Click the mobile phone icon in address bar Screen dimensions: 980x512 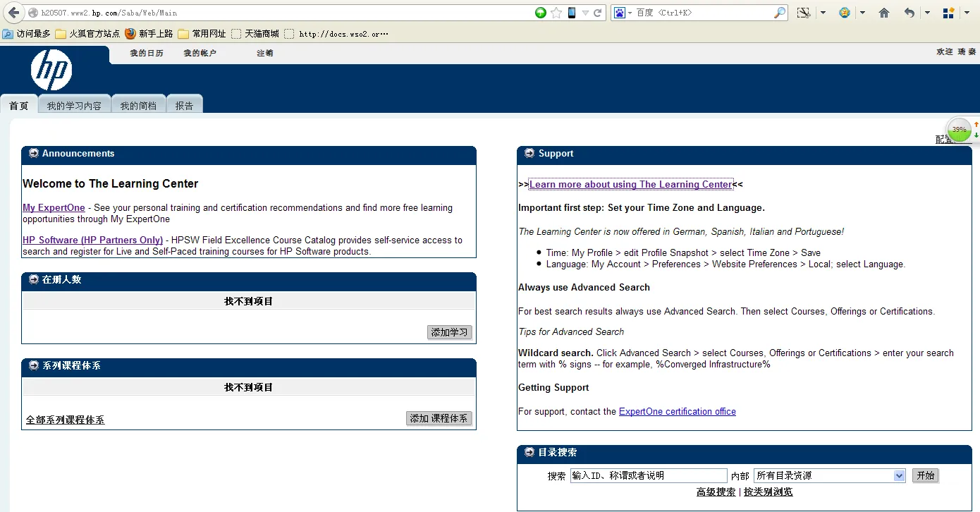pos(572,13)
